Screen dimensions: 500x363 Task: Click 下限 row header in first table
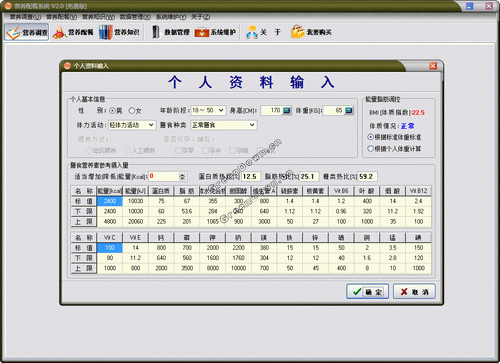coord(84,211)
